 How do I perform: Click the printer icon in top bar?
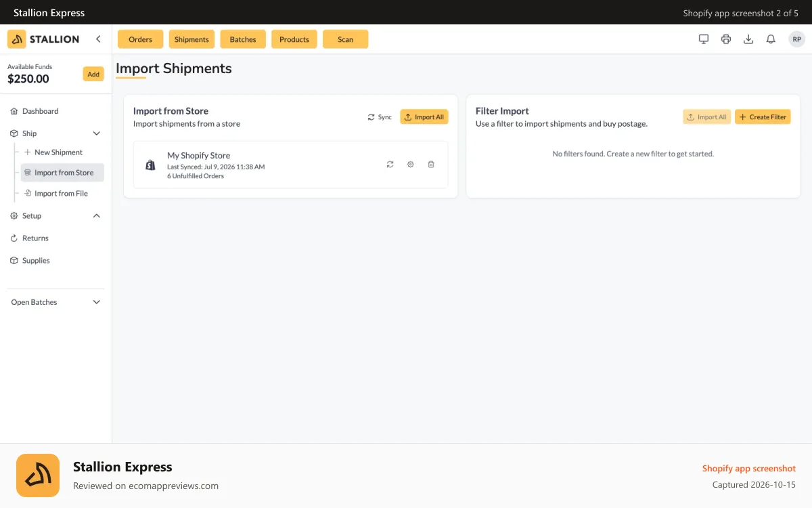726,39
